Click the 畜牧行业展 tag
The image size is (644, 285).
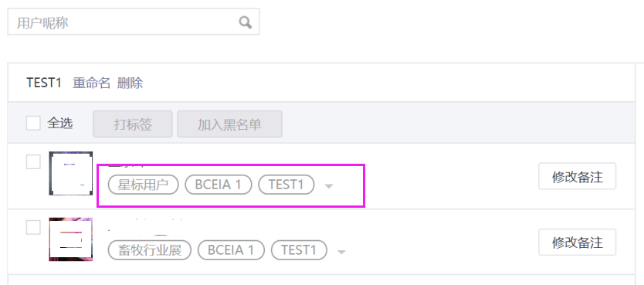click(x=150, y=250)
